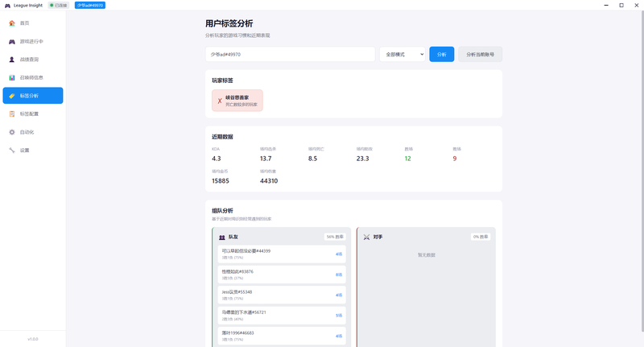Click the 对手 crossed swords icon
This screenshot has width=644, height=347.
click(x=366, y=238)
